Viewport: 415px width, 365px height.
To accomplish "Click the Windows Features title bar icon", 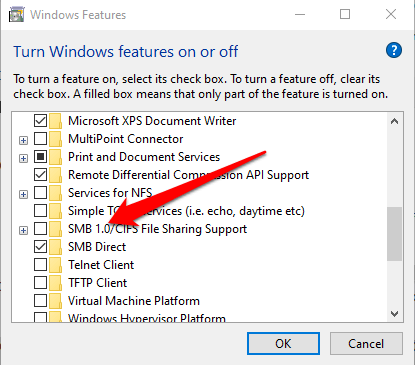I will [17, 15].
